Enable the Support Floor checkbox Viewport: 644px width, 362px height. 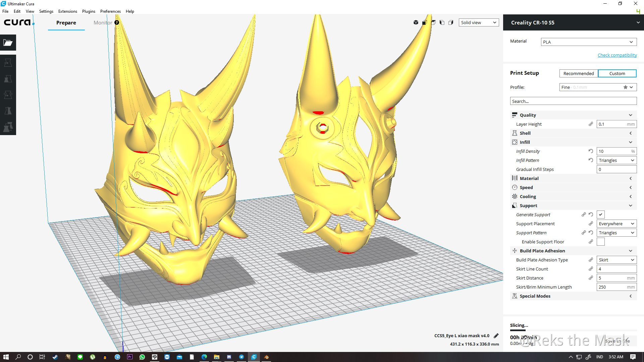click(x=600, y=242)
